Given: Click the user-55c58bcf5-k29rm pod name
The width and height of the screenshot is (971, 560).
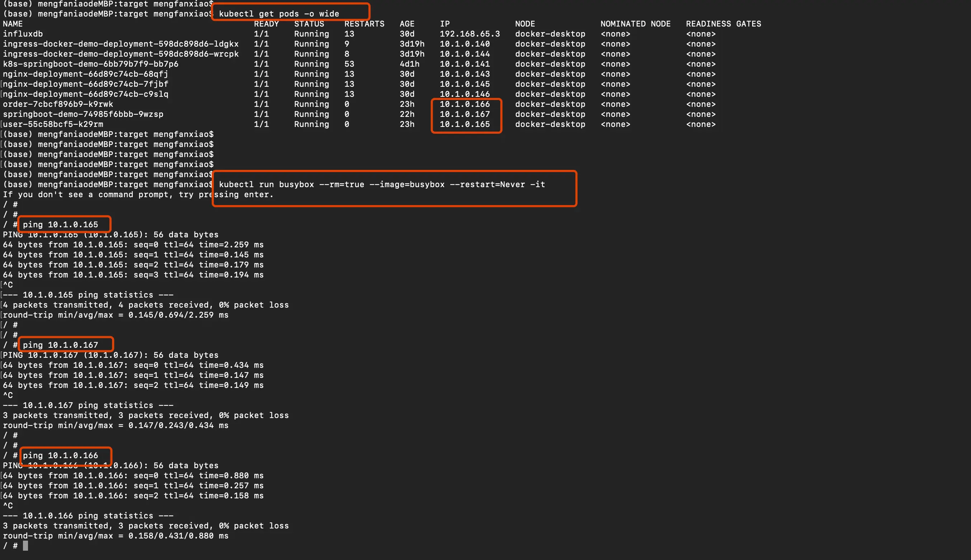Looking at the screenshot, I should pyautogui.click(x=53, y=124).
